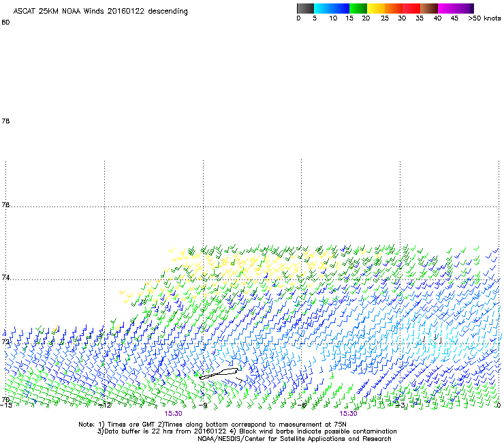Click the 76 latitude axis label

tap(5, 204)
